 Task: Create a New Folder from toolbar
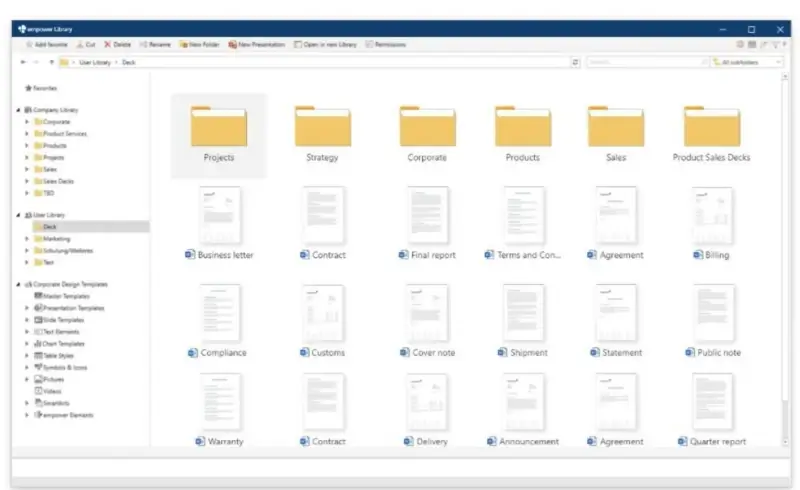(x=200, y=45)
